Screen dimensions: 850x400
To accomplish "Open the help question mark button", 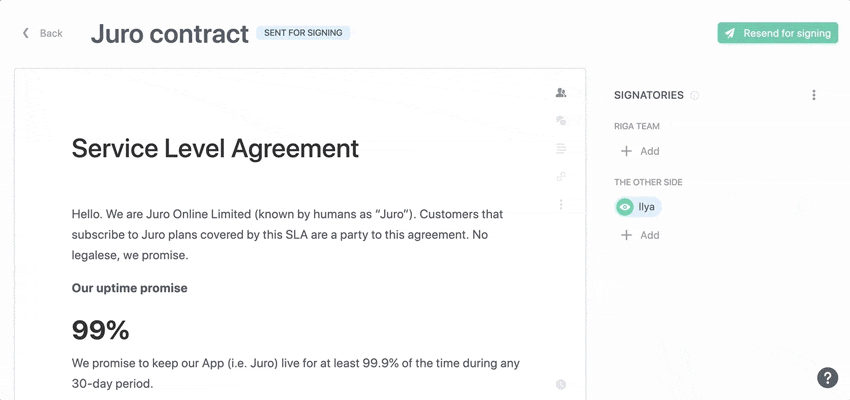I will tap(828, 378).
